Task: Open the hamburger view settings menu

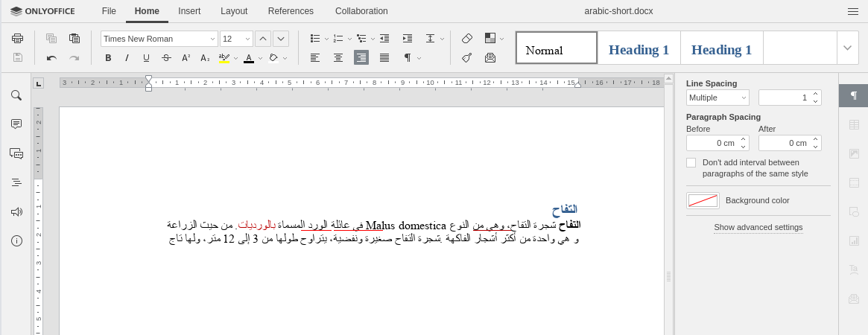Action: 852,11
